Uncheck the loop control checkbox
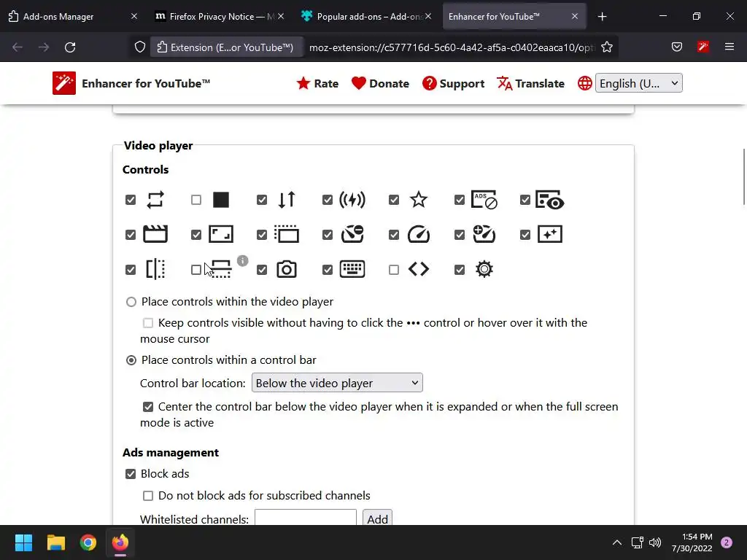This screenshot has height=560, width=747. 131,200
